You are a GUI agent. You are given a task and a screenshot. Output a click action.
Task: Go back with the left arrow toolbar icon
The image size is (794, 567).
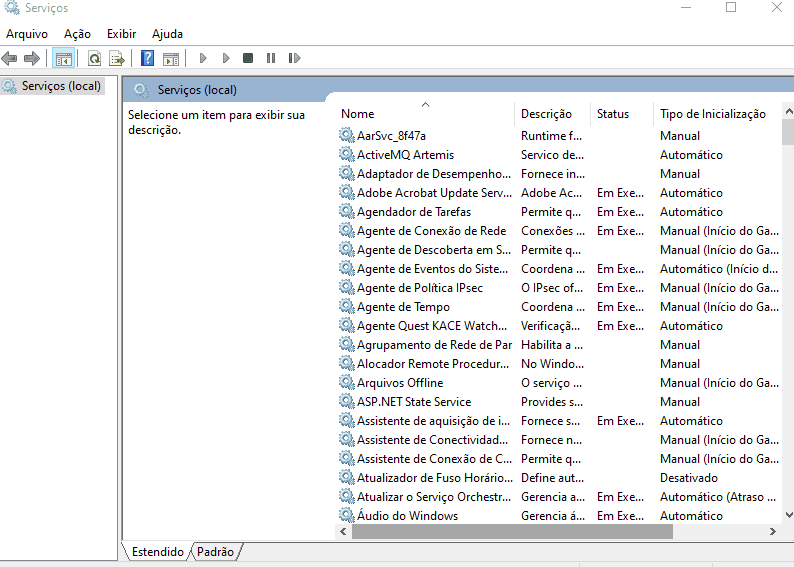9,59
